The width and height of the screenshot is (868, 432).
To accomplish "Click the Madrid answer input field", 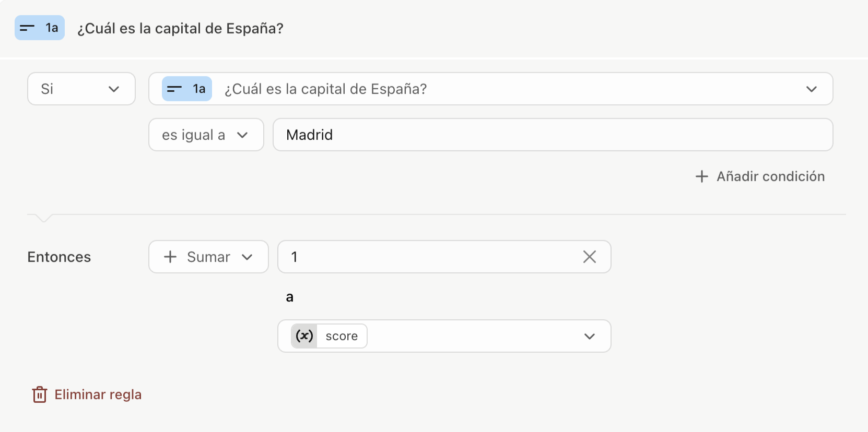I will [553, 135].
